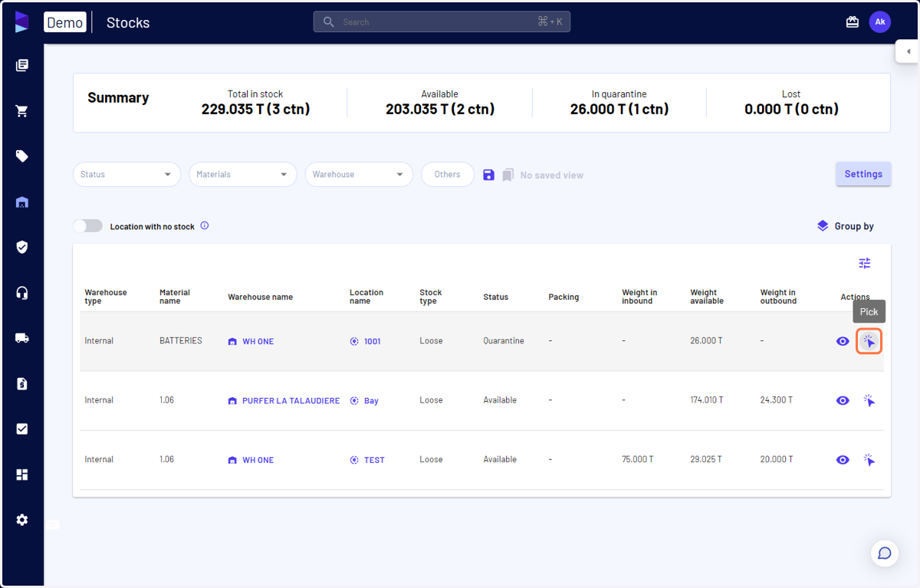Screen dimensions: 920x588
Task: Click the 20.000 T outbound weight cell
Action: tap(777, 460)
